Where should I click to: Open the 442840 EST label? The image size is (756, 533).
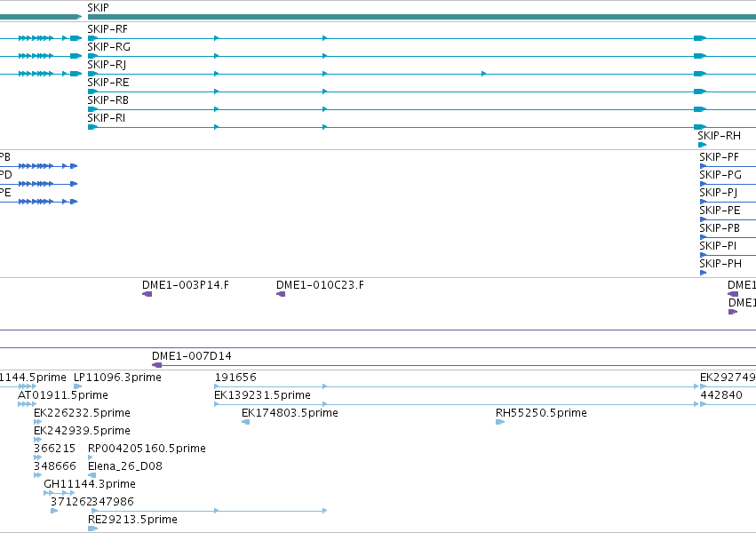coord(721,395)
